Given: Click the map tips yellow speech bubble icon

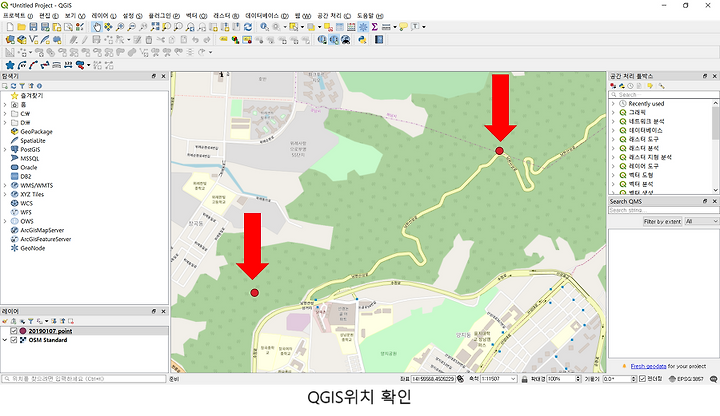Looking at the screenshot, I should [x=403, y=27].
